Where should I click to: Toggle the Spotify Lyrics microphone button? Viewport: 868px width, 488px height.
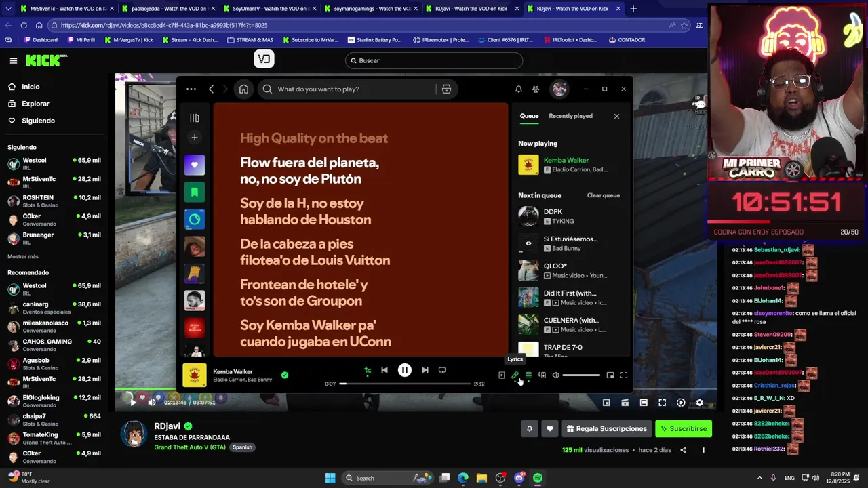[515, 375]
